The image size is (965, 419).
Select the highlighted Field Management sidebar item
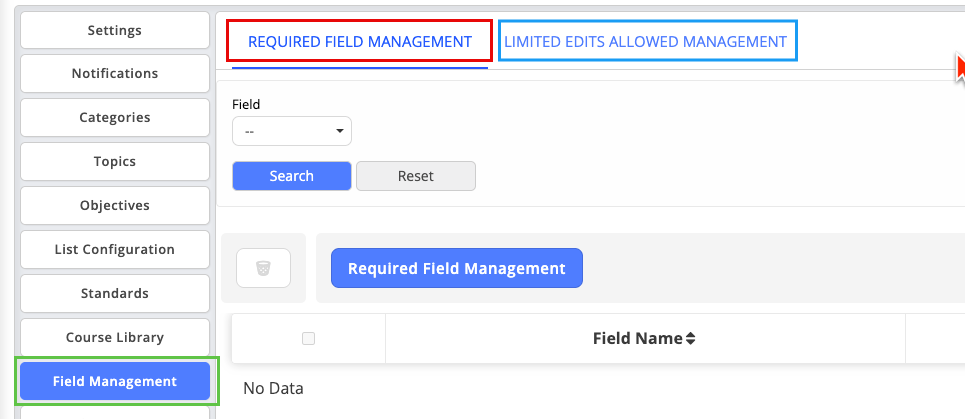pyautogui.click(x=115, y=381)
